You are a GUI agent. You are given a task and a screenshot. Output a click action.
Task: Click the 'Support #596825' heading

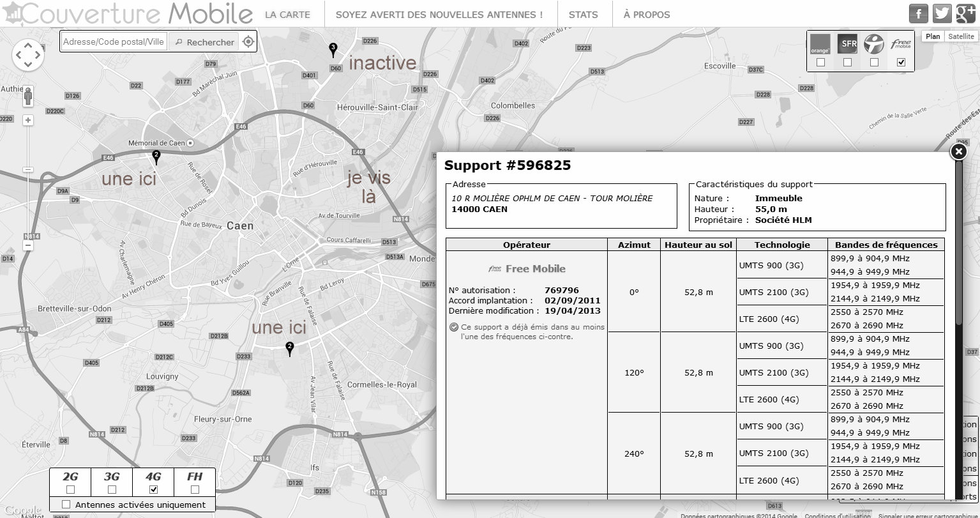pos(508,165)
